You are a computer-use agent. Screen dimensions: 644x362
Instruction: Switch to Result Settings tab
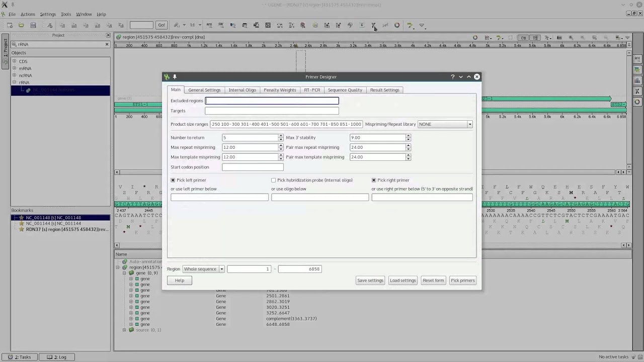point(384,90)
